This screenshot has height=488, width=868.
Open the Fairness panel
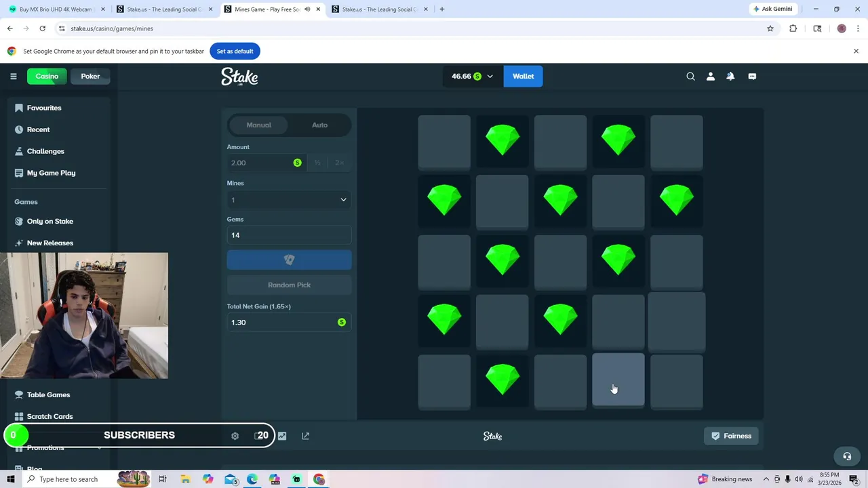[731, 436]
